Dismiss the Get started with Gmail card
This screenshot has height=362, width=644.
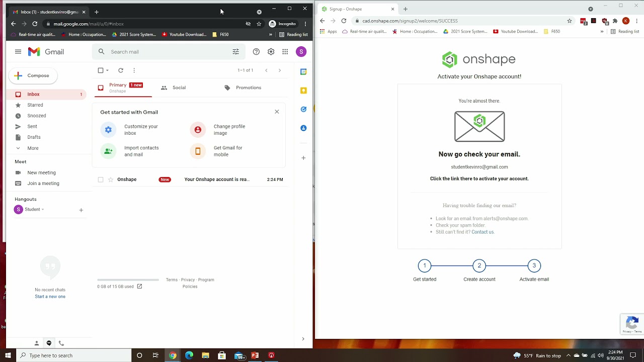pos(277,112)
